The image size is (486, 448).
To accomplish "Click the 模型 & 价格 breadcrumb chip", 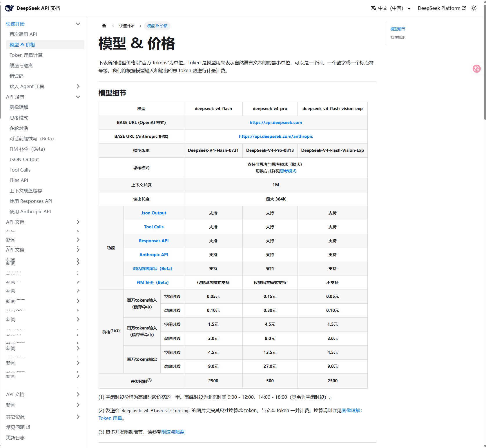I will (157, 26).
